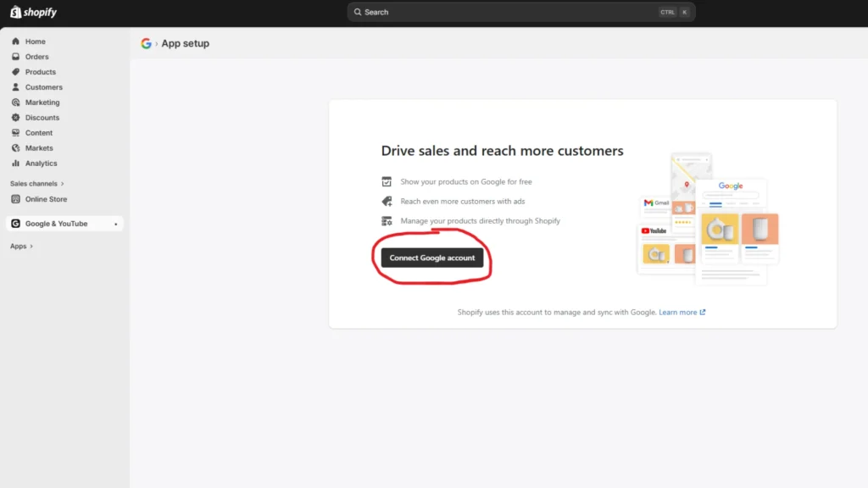Click the Online Store icon
Viewport: 868px width, 488px height.
pyautogui.click(x=16, y=199)
